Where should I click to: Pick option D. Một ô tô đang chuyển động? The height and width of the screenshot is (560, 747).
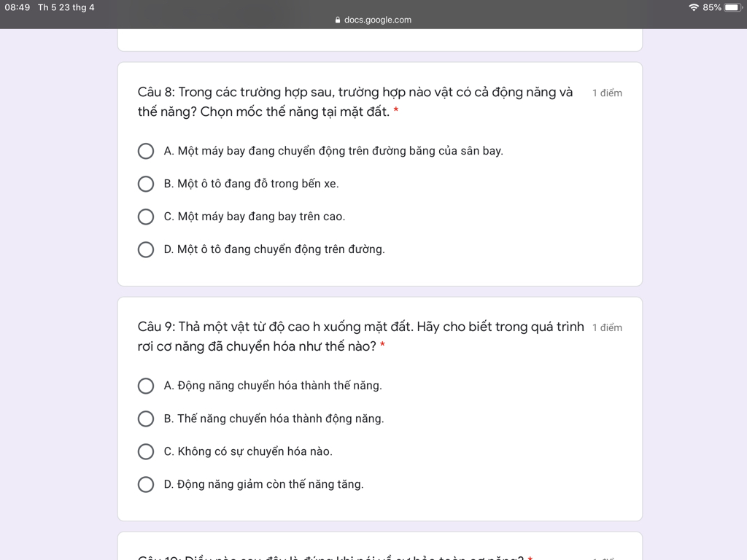(x=146, y=249)
